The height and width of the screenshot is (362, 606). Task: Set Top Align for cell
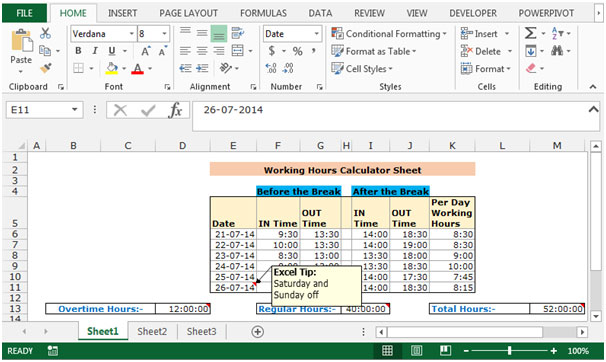pyautogui.click(x=185, y=32)
